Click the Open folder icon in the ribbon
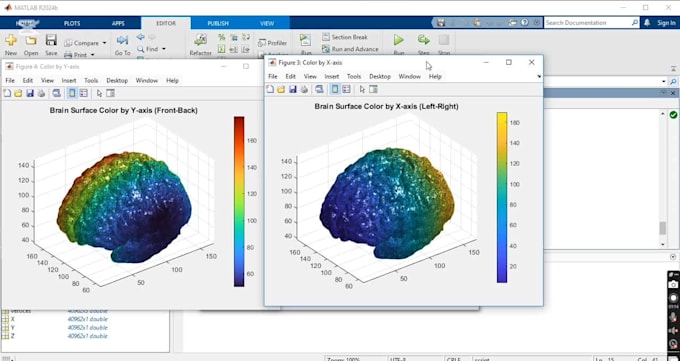This screenshot has height=361, width=680. [31, 41]
